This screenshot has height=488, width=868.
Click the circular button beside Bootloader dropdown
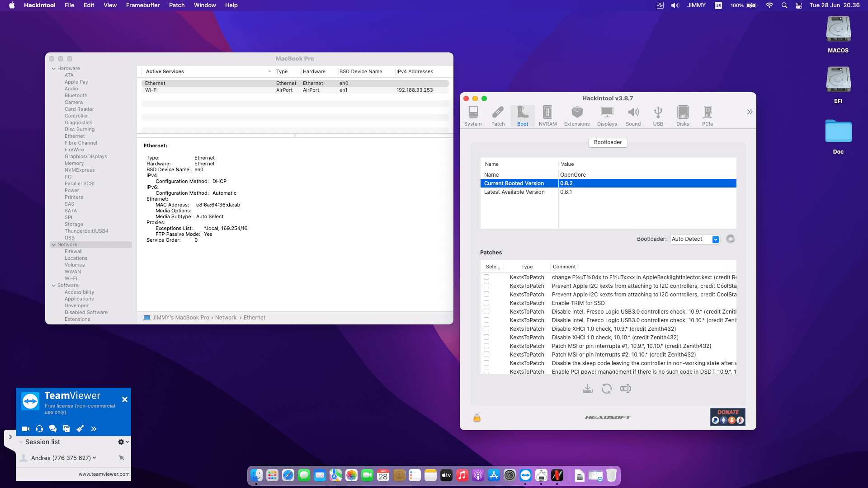click(x=730, y=239)
